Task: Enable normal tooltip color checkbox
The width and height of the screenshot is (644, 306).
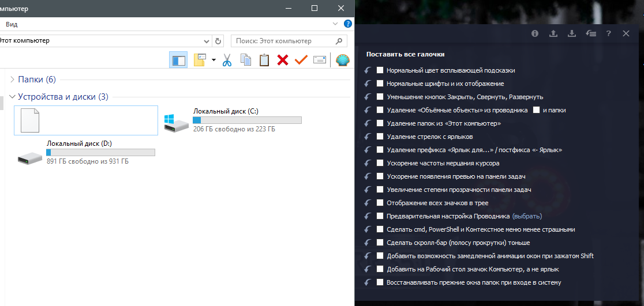Action: [x=380, y=70]
